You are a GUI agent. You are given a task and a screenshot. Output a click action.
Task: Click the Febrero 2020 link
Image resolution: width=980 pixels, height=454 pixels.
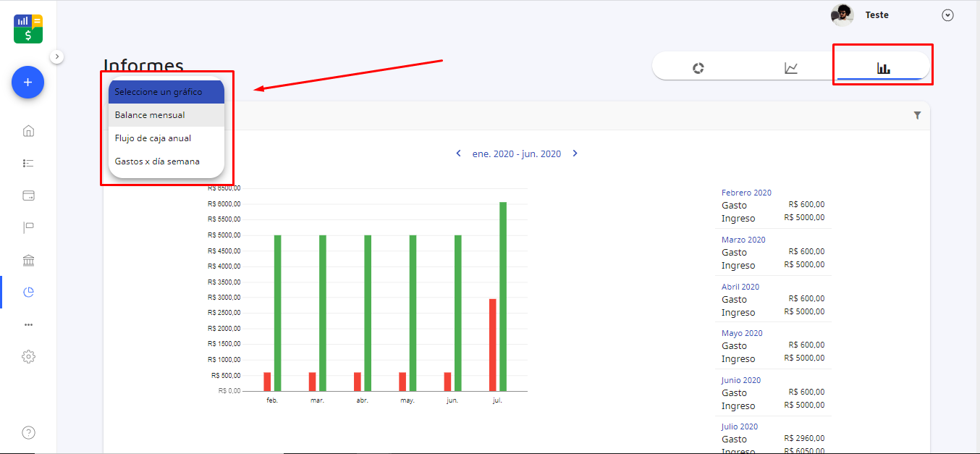point(746,193)
